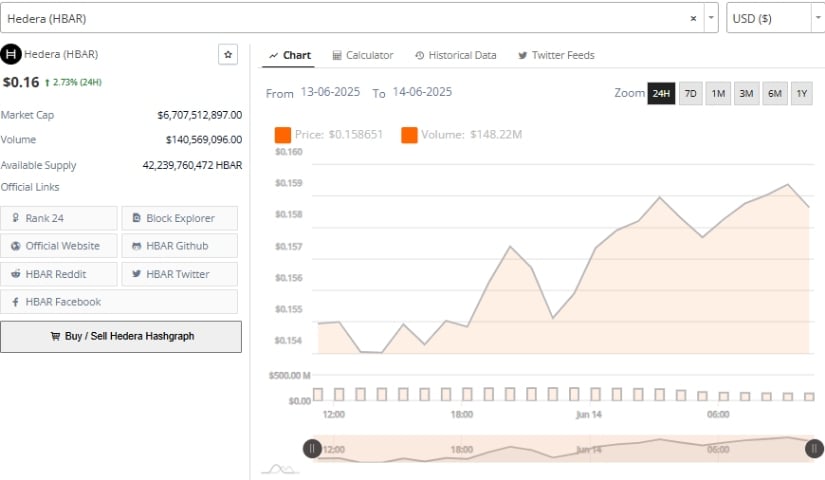This screenshot has height=480, width=825.
Task: Click the right range navigator handle
Action: point(814,448)
